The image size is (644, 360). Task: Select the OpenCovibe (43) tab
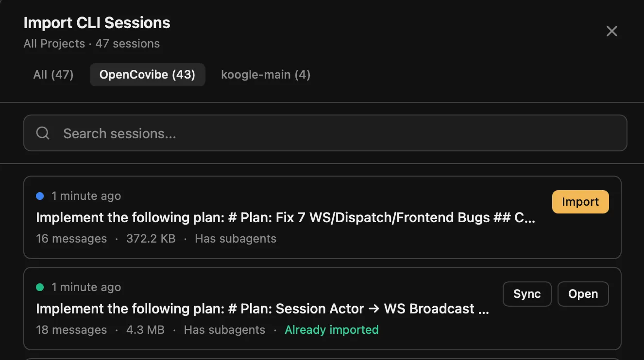point(147,75)
